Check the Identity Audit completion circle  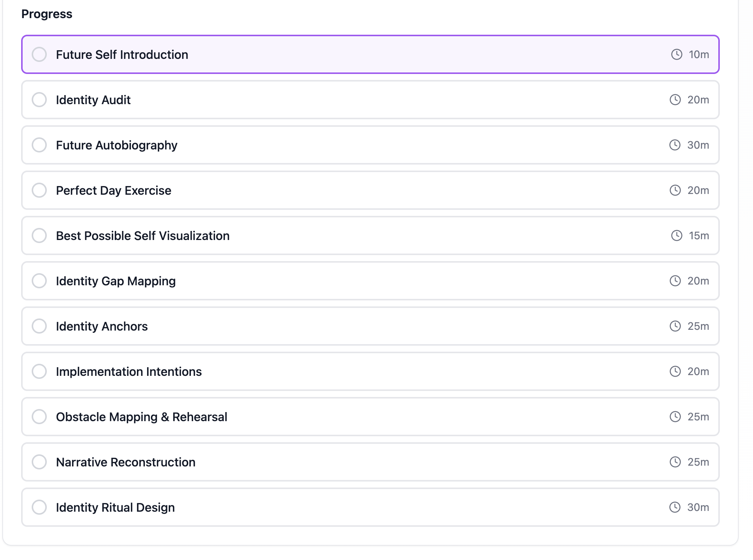39,100
